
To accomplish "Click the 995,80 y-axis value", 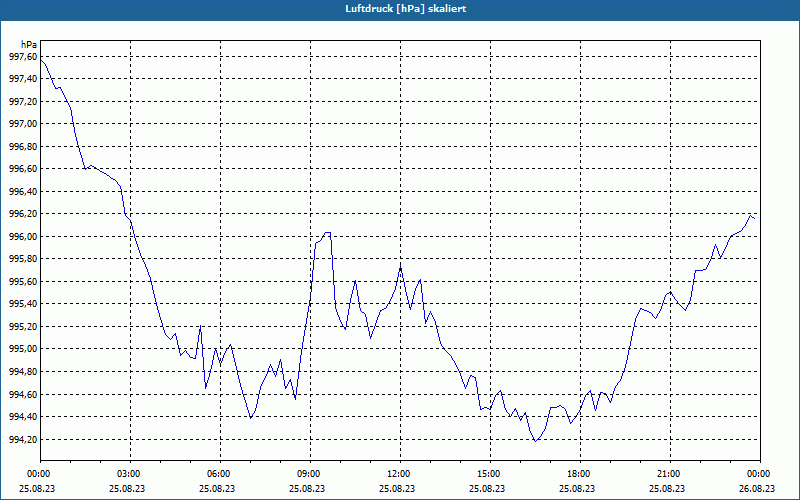I will (x=23, y=259).
